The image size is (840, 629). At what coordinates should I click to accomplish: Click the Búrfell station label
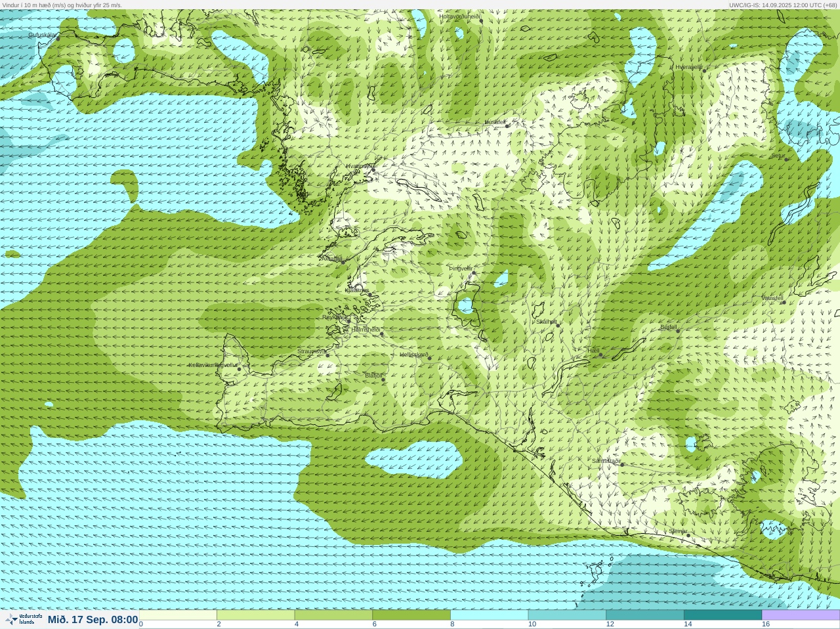click(x=669, y=327)
